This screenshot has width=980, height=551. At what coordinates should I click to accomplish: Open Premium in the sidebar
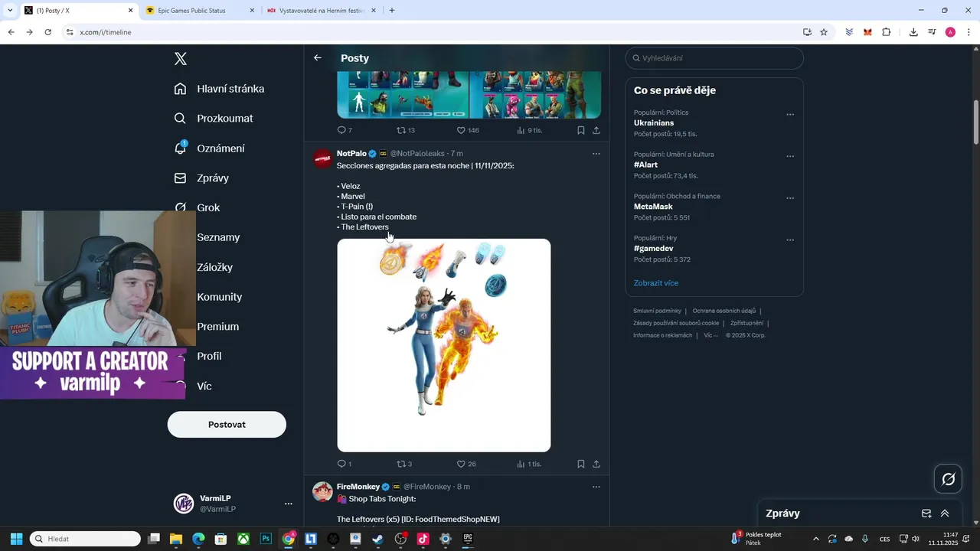[217, 327]
